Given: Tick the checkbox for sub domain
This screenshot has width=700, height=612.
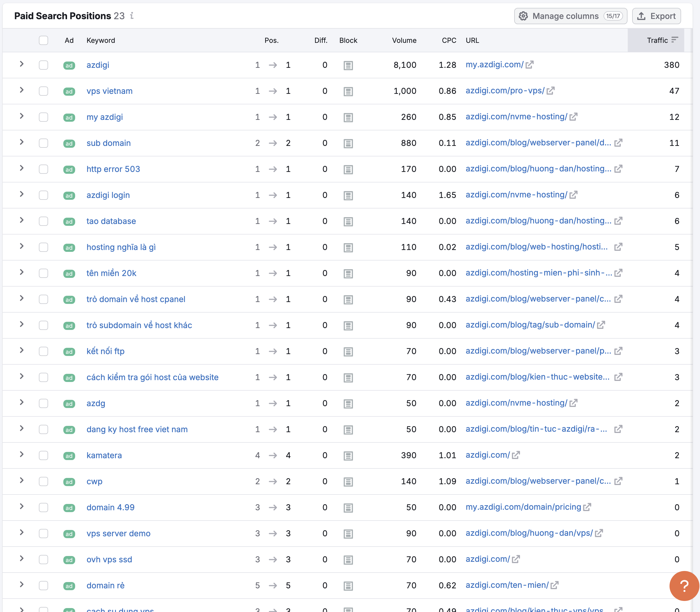Looking at the screenshot, I should click(x=43, y=143).
